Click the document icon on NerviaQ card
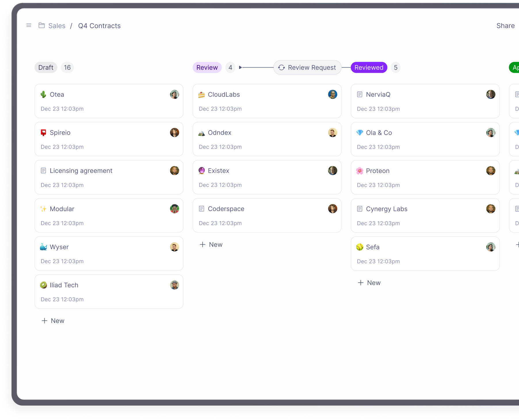 point(360,94)
